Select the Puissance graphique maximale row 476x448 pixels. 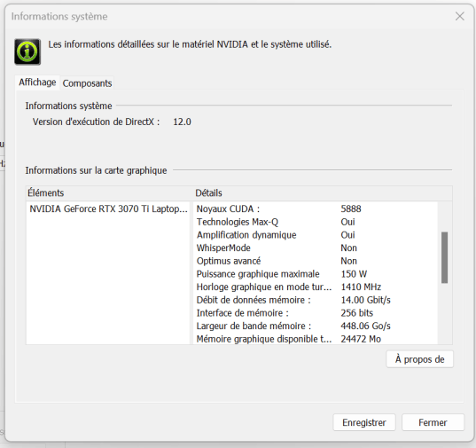coord(316,274)
